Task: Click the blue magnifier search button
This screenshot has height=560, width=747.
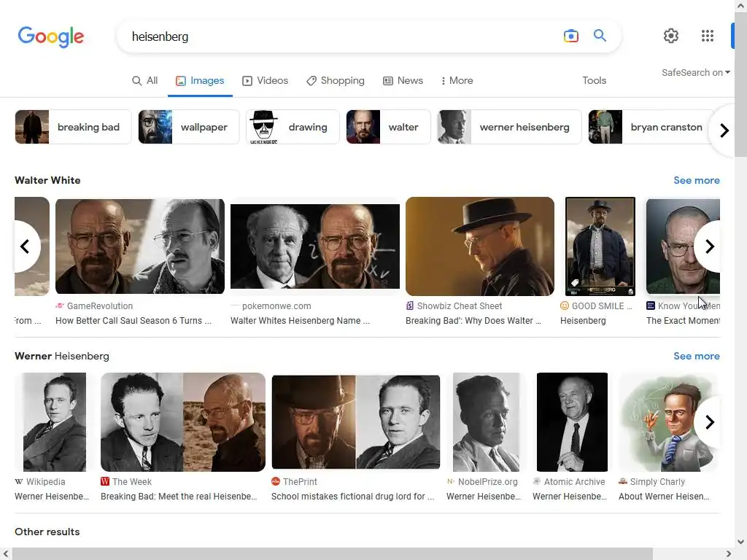Action: click(600, 36)
